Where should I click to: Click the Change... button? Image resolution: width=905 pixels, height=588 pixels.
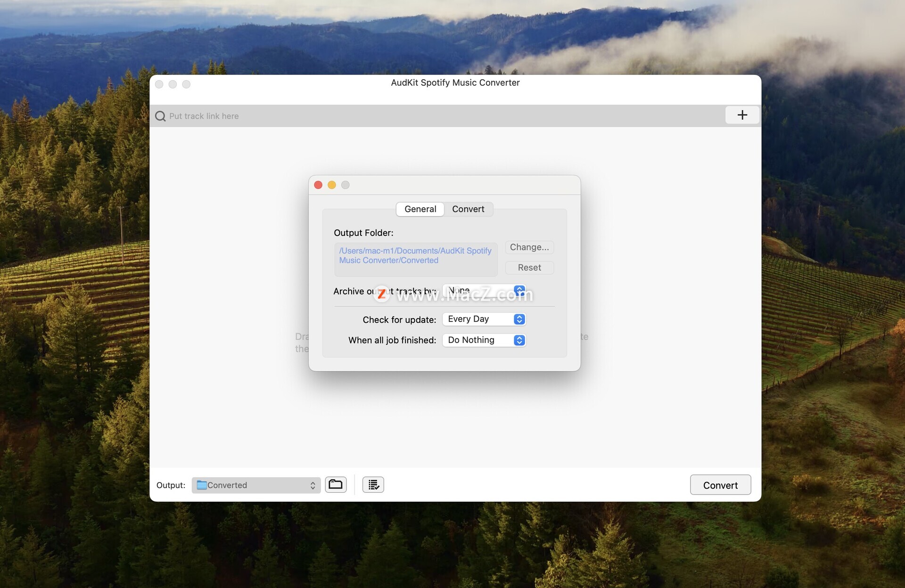529,247
